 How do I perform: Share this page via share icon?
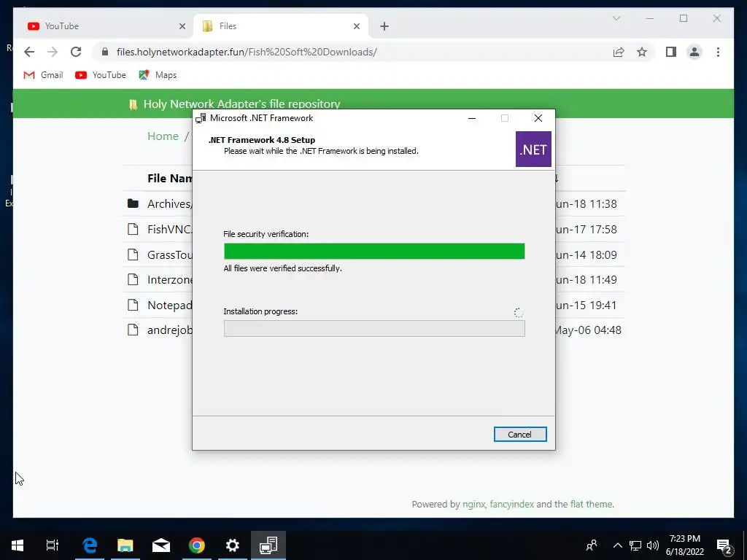pos(619,52)
